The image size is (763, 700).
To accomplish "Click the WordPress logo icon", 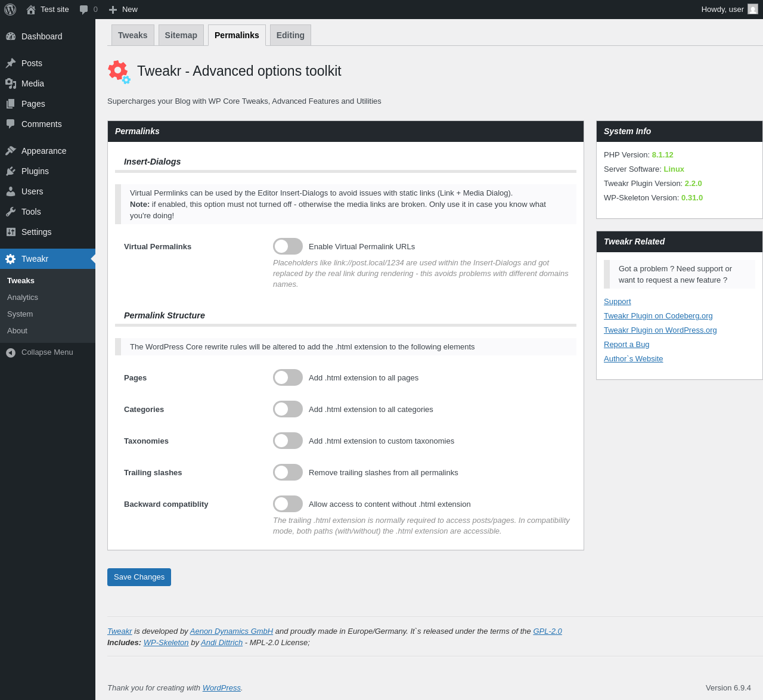I will [x=10, y=10].
